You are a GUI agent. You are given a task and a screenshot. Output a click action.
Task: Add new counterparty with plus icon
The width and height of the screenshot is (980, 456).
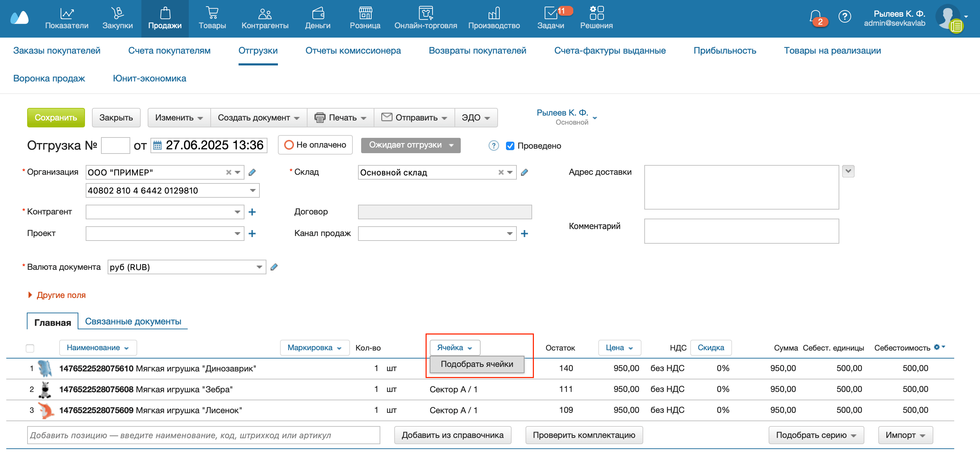click(x=252, y=212)
